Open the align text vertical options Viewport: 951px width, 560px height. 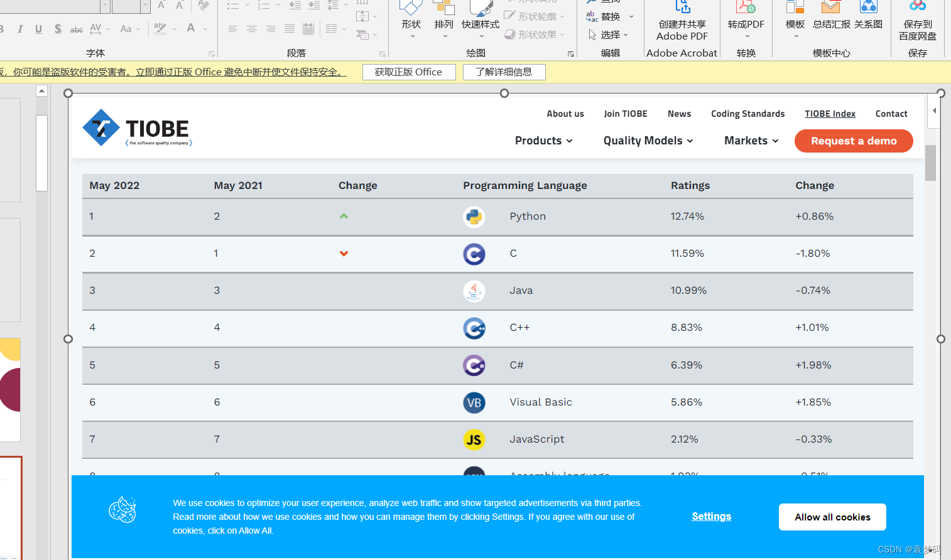click(366, 16)
